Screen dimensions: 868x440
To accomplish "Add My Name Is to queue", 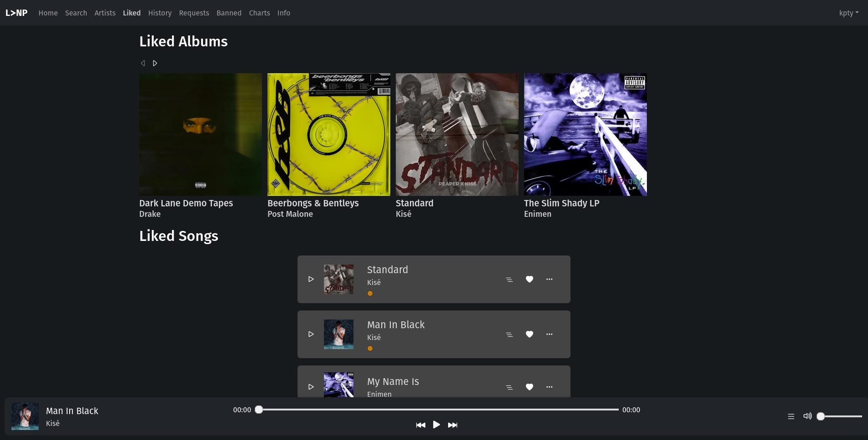I will coord(510,387).
